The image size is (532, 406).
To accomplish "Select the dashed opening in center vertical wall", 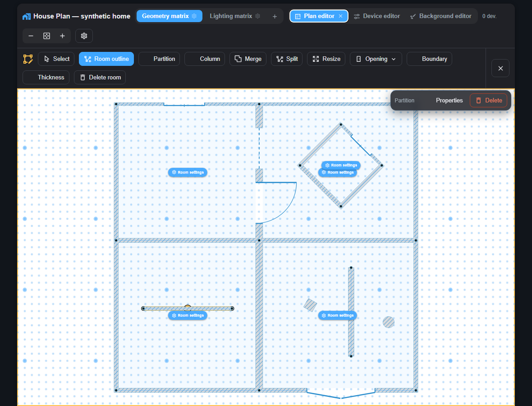I will 259,148.
